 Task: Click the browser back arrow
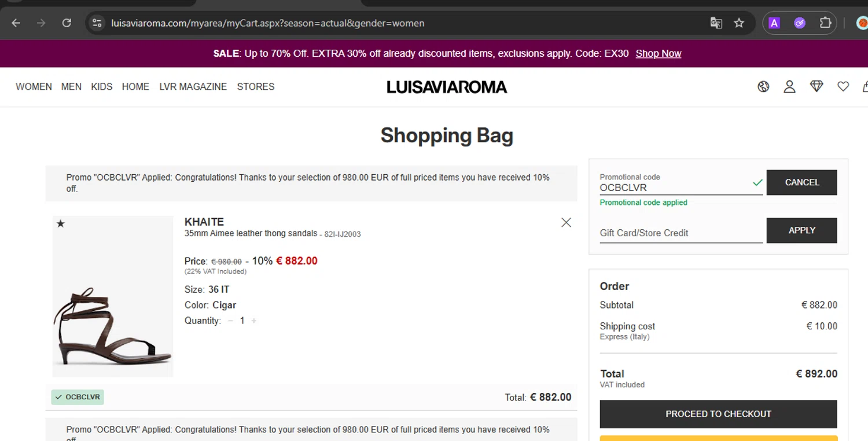coord(16,23)
